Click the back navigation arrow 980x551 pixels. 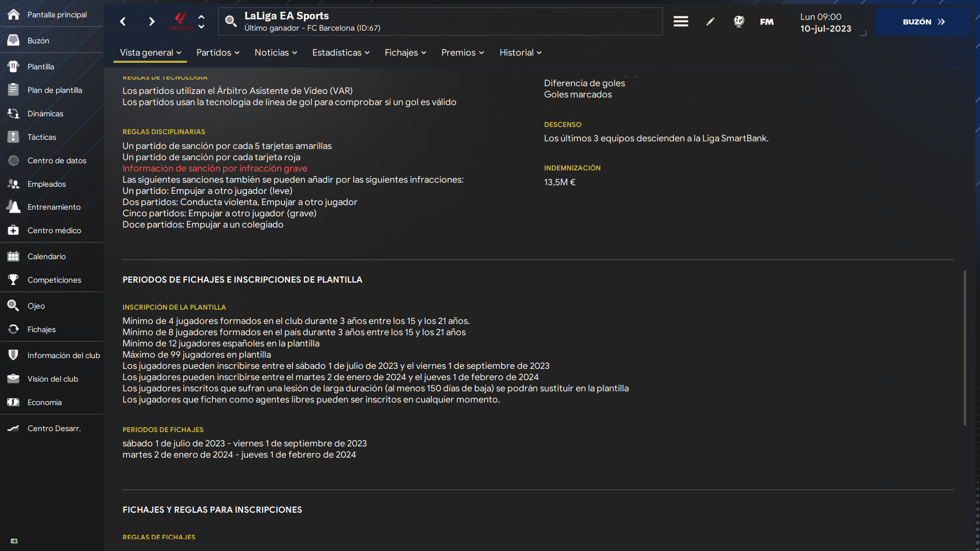[122, 21]
